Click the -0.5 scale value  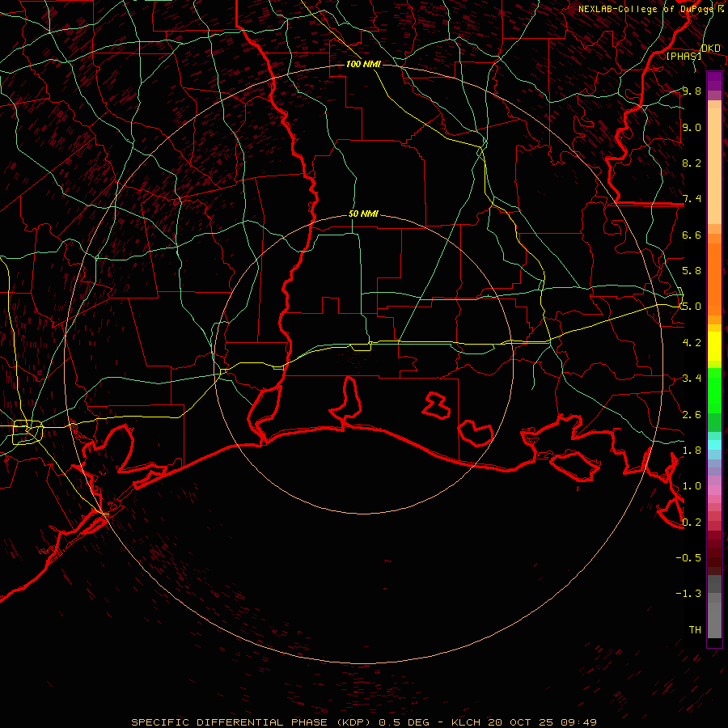pos(688,558)
